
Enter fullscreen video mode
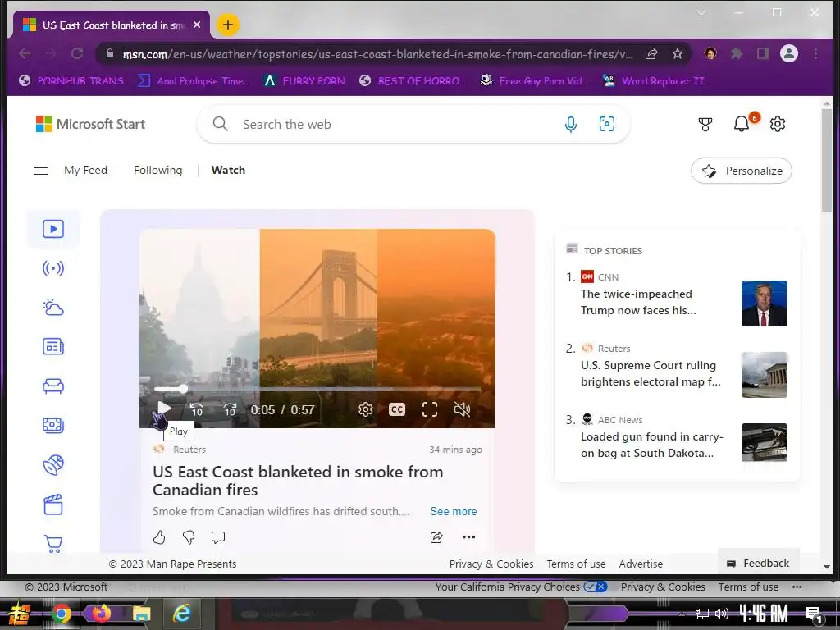click(x=430, y=410)
